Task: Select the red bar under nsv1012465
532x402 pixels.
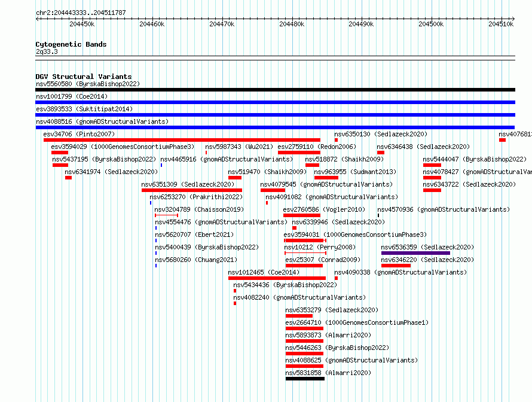Action: 277,278
